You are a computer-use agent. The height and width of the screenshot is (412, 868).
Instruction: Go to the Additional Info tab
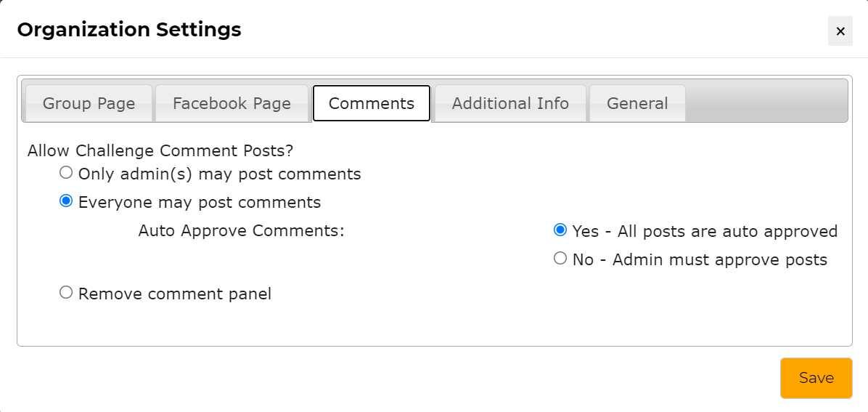[x=510, y=103]
